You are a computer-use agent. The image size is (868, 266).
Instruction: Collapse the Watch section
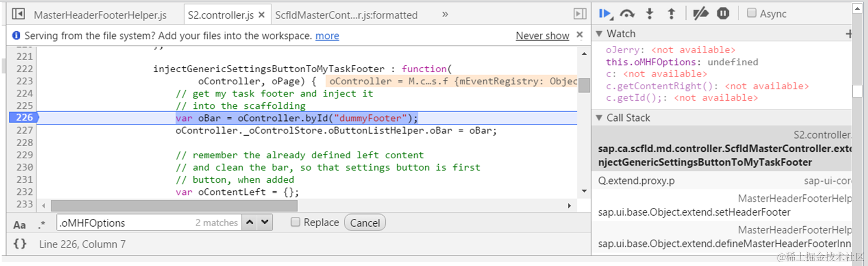click(x=599, y=34)
